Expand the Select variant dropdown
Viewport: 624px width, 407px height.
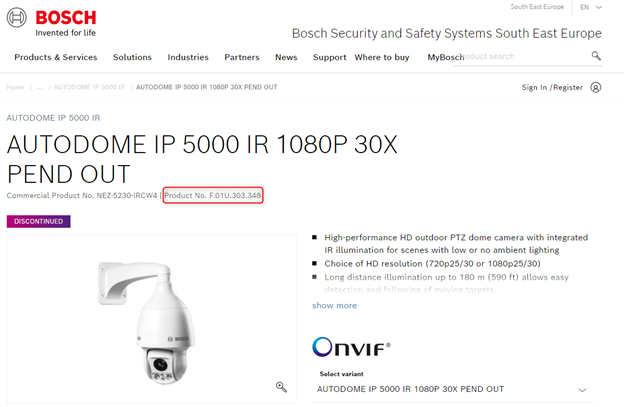point(453,389)
